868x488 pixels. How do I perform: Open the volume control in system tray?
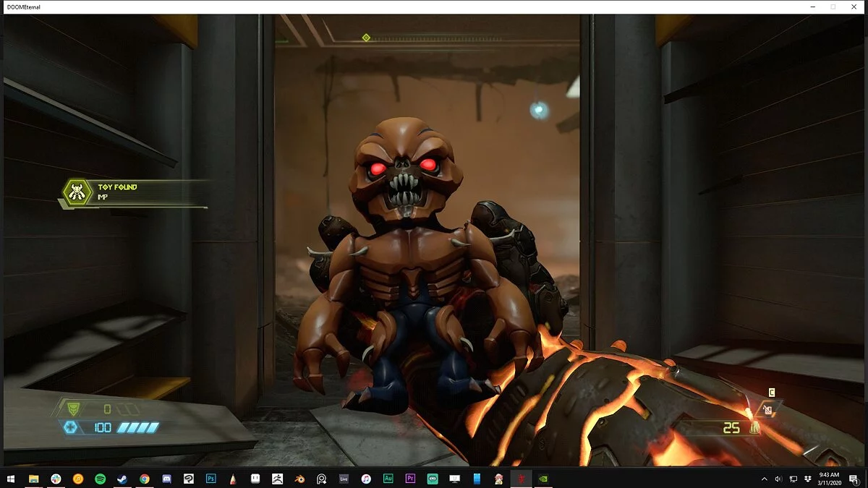pyautogui.click(x=778, y=479)
